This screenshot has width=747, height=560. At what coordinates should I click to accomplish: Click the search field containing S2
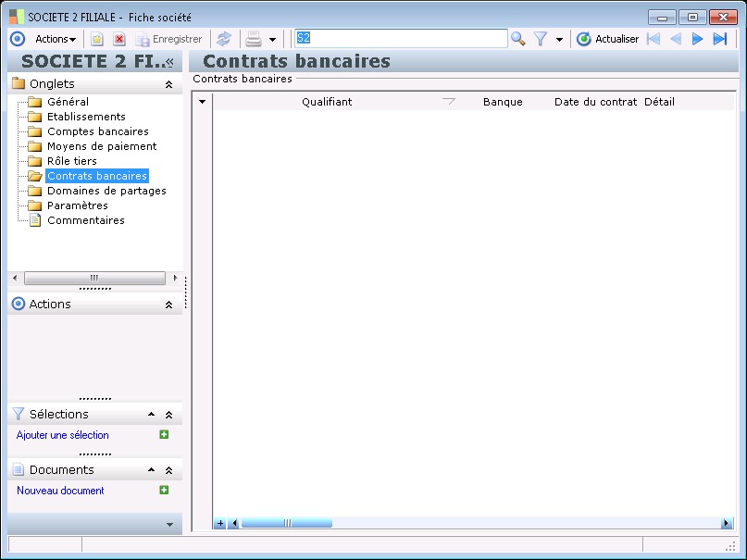pos(401,39)
